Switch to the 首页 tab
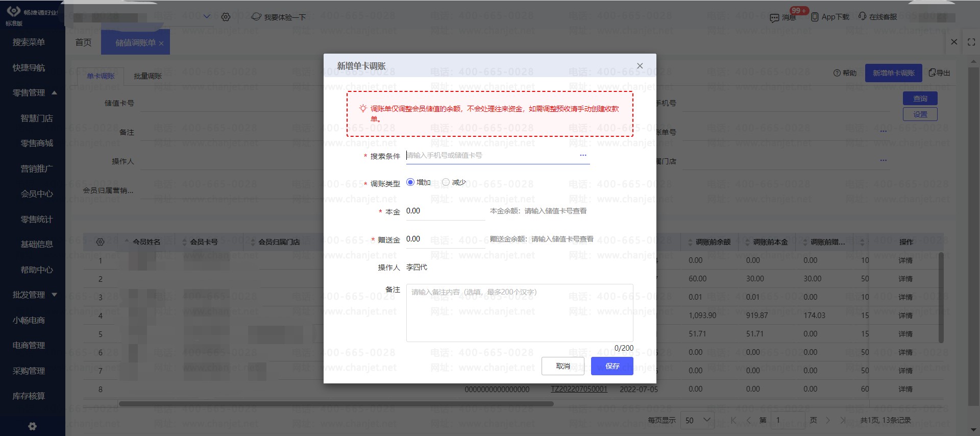 coord(83,42)
